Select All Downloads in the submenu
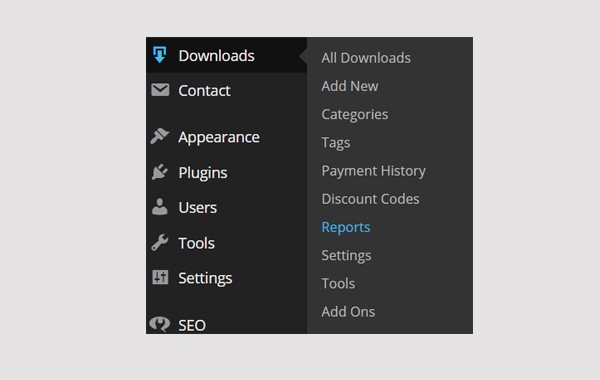Image resolution: width=600 pixels, height=380 pixels. [366, 58]
